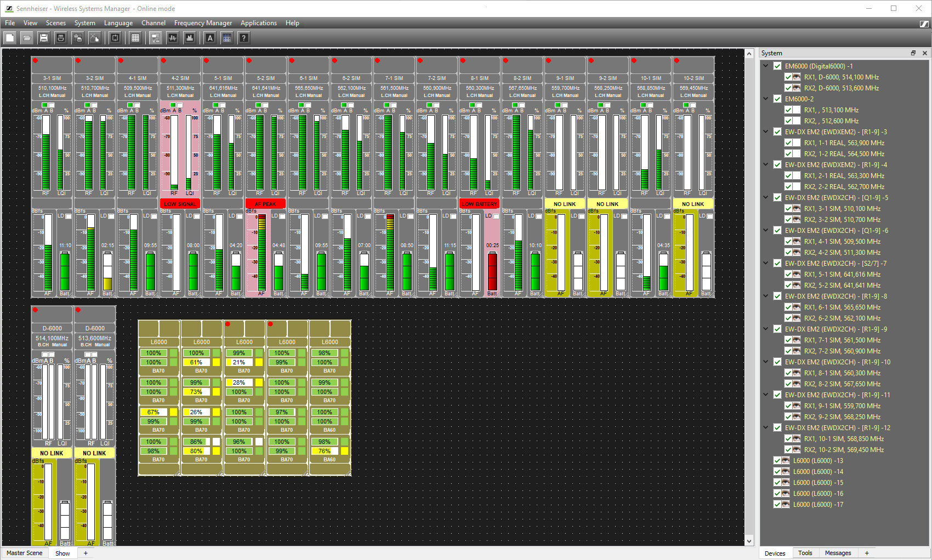This screenshot has height=560, width=932.
Task: Switch to the Show scene tab
Action: 62,553
